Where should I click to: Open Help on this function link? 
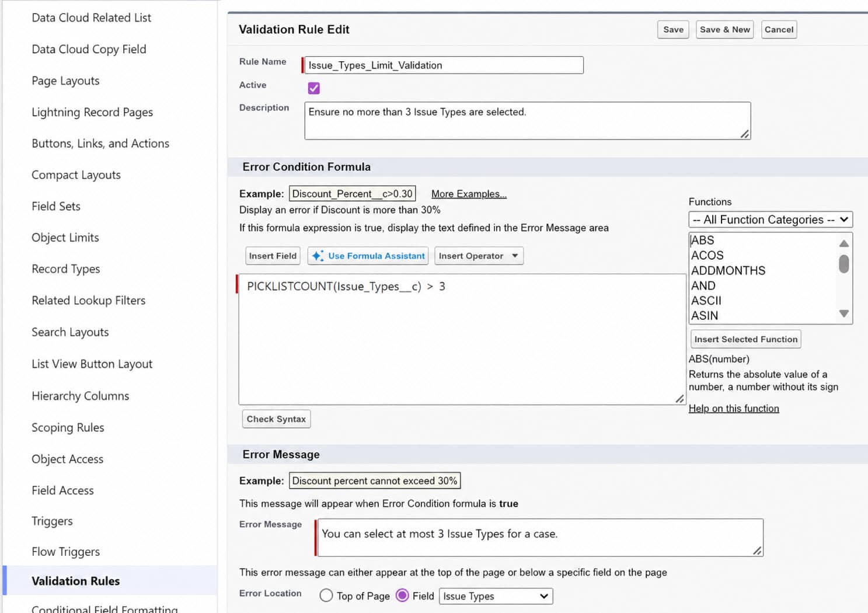[734, 409]
